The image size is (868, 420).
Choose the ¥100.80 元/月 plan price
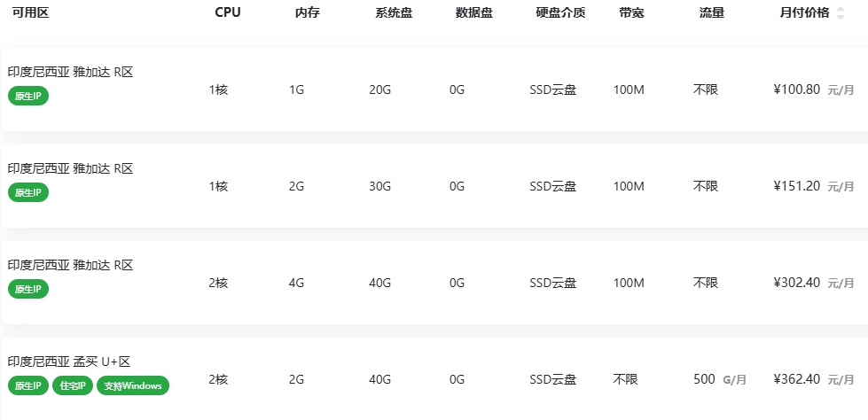point(814,89)
